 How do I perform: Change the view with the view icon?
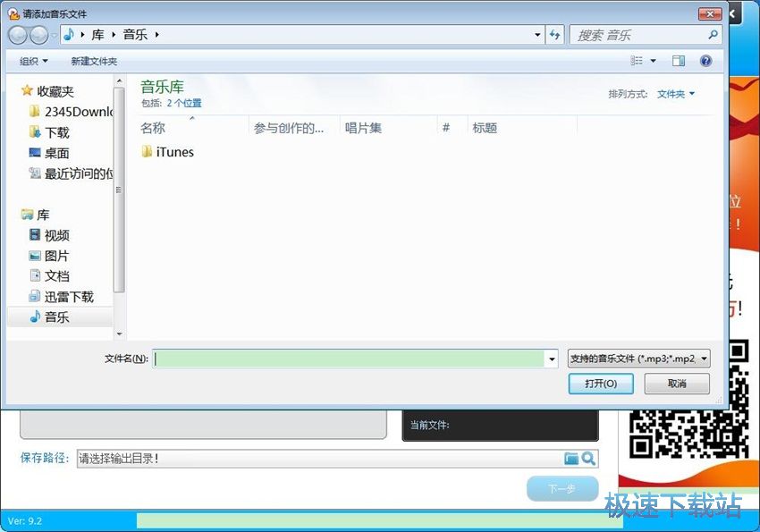pos(637,61)
